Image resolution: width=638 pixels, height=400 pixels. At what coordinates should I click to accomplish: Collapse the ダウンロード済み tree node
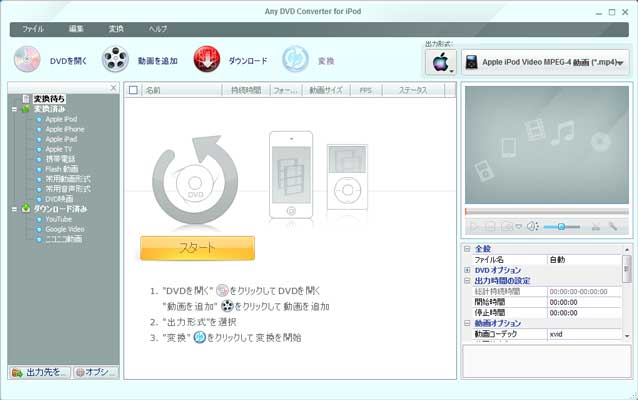tap(14, 209)
